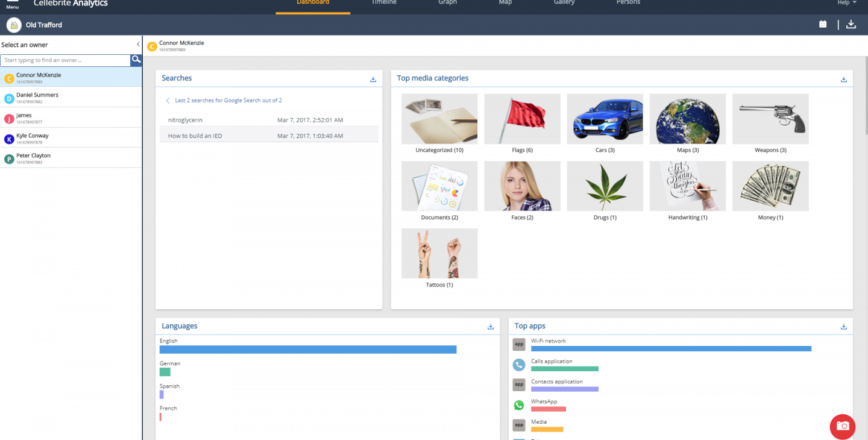Viewport: 868px width, 440px height.
Task: Open the Tattoos media category
Action: (439, 258)
